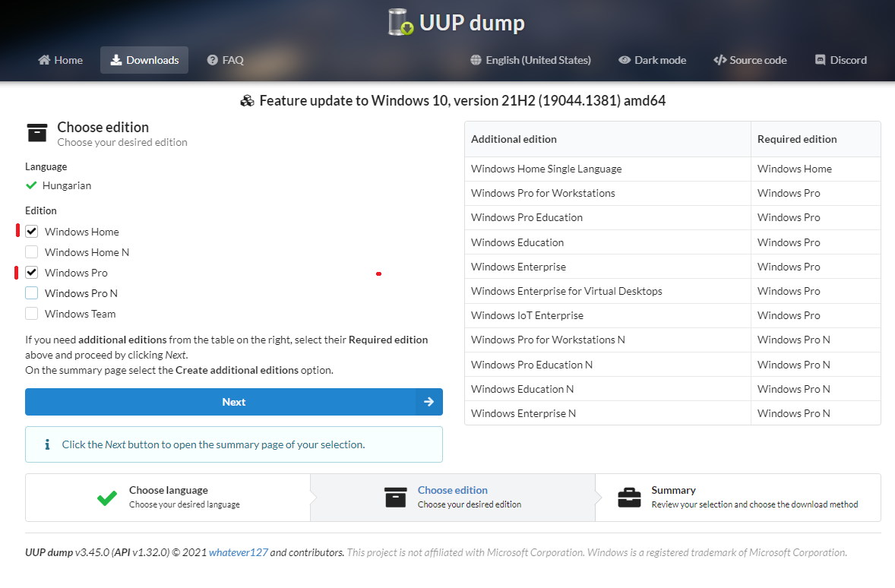Click the Summary step title
Viewport: 895px width, 588px height.
click(674, 491)
